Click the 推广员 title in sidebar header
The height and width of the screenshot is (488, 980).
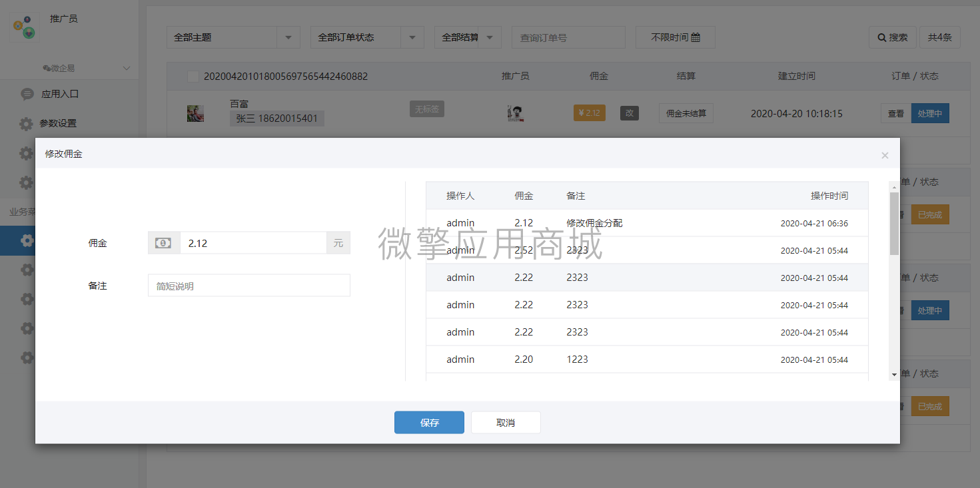[64, 19]
